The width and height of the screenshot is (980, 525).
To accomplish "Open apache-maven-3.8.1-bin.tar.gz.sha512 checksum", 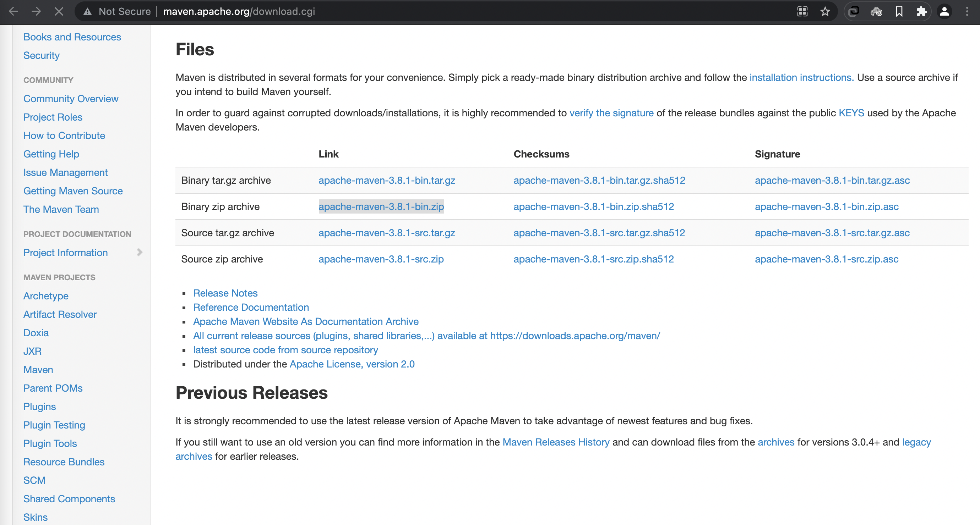I will (x=599, y=180).
